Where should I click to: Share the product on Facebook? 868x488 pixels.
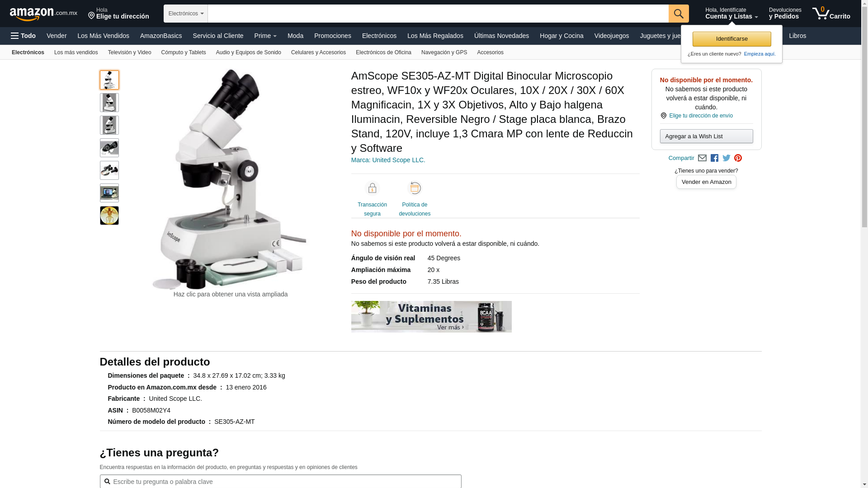point(714,158)
